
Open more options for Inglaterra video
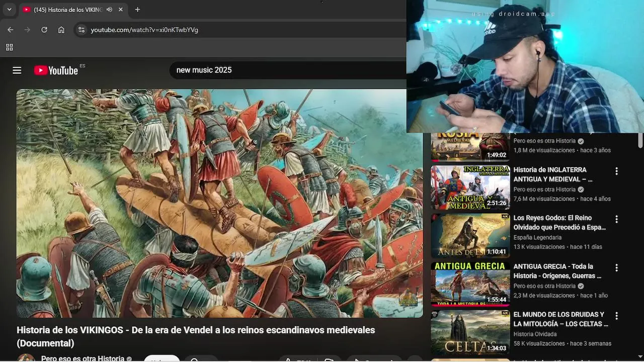(x=616, y=171)
